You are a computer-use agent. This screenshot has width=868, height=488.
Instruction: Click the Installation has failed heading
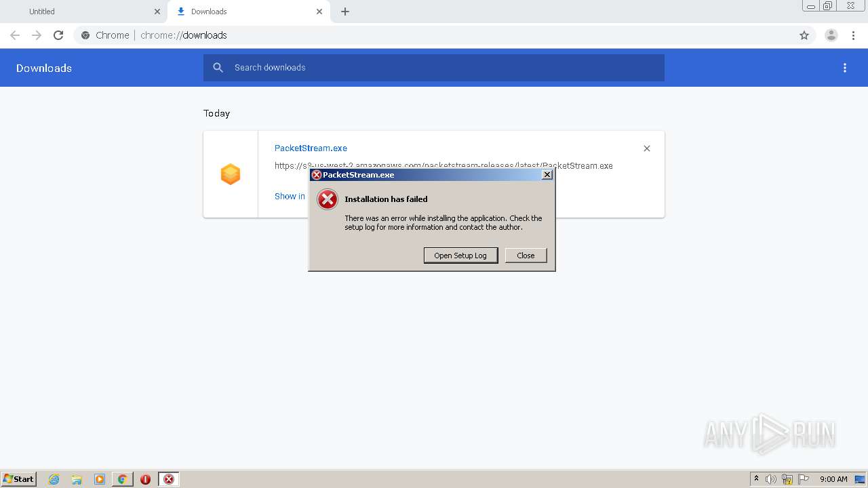pos(386,199)
